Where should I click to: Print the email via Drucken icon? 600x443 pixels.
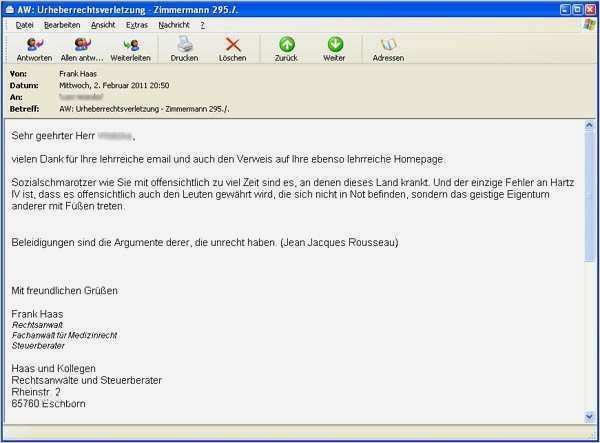184,49
